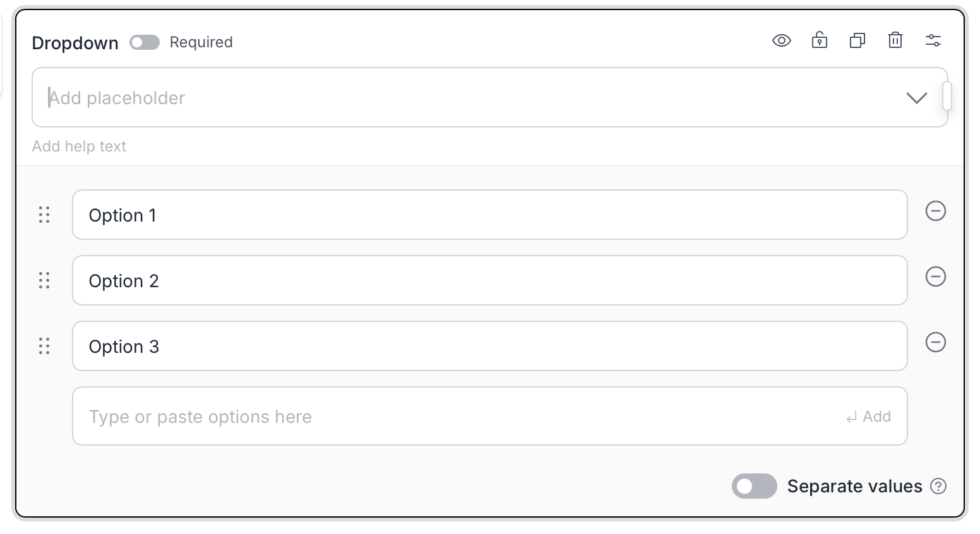Click the drag handle beside Option 2
Viewport: 980px width, 534px height.
(x=44, y=280)
